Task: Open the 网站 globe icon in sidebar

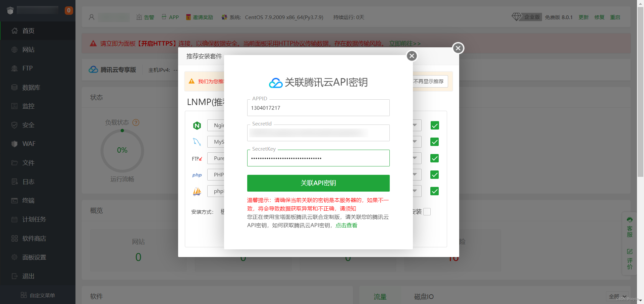Action: (14, 50)
